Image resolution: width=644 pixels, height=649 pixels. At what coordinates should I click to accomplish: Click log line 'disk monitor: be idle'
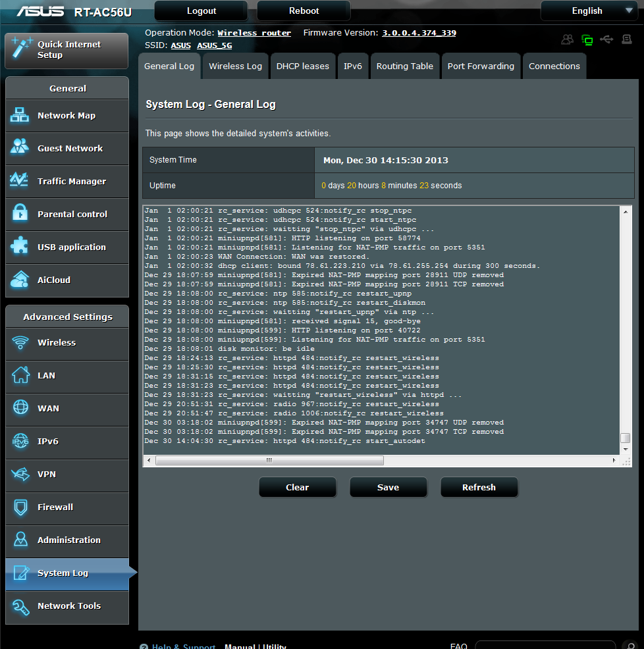click(229, 348)
